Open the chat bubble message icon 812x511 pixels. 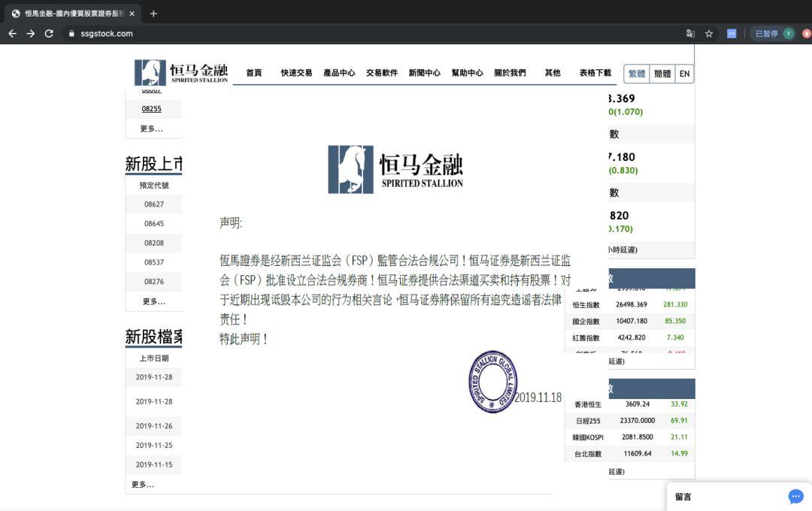click(x=796, y=497)
